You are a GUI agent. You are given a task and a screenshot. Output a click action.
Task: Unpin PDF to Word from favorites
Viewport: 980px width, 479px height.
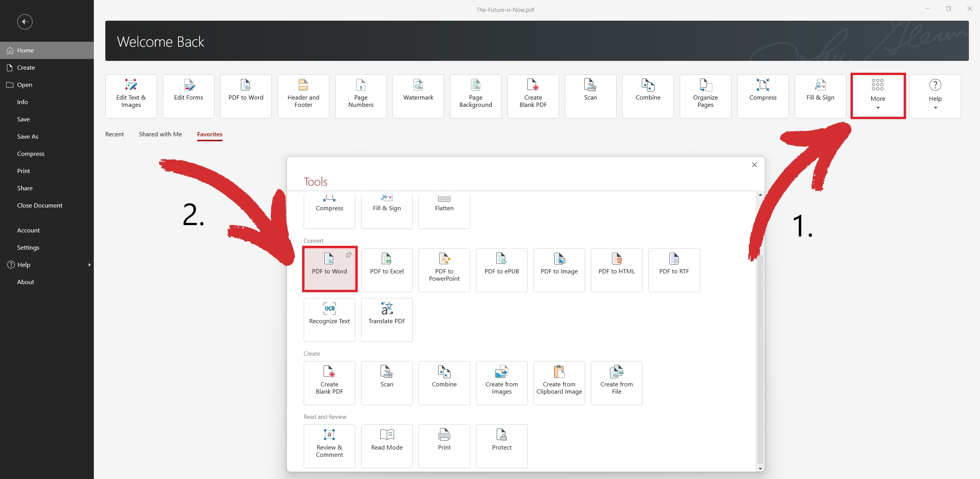click(x=348, y=255)
